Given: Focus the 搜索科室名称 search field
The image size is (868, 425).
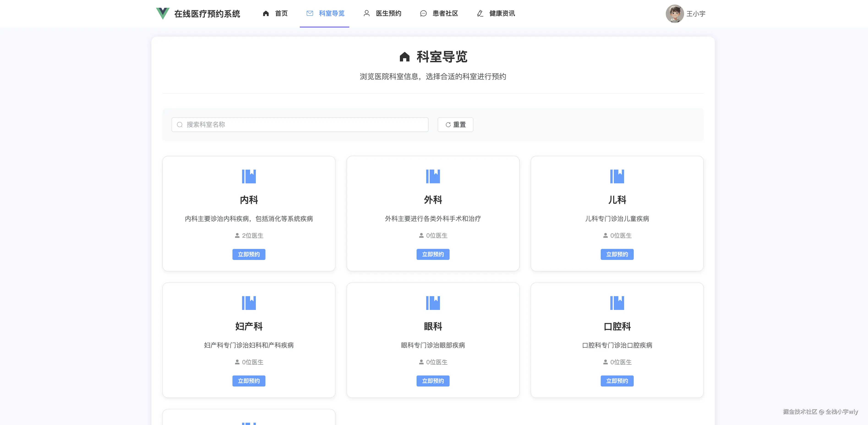Looking at the screenshot, I should 300,125.
